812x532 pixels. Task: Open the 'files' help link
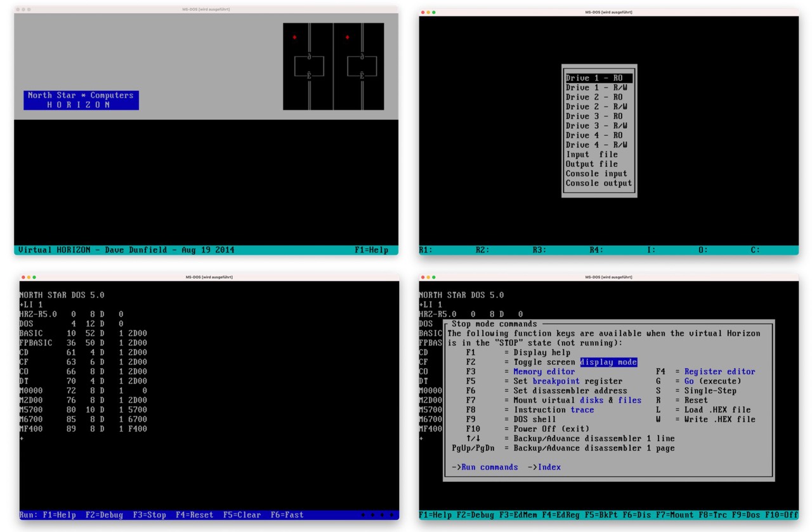630,400
